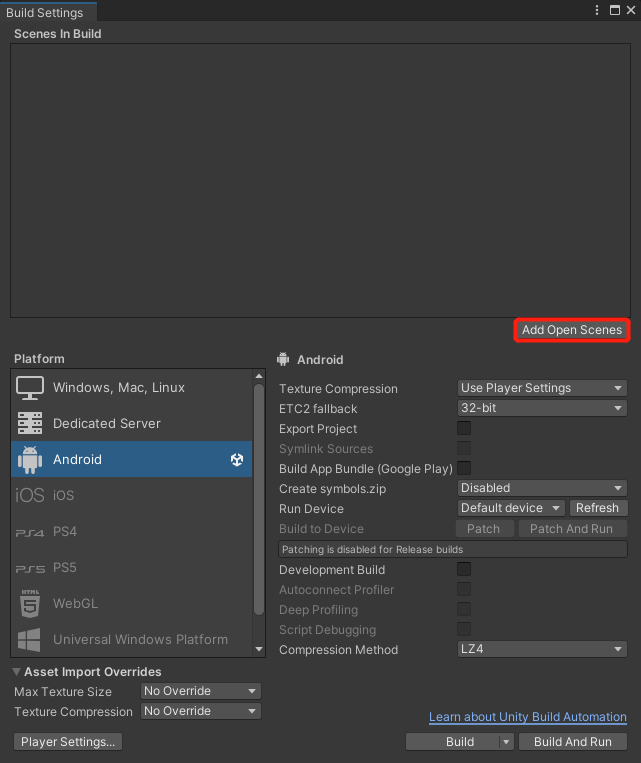The width and height of the screenshot is (641, 763).
Task: Select the Android platform row
Action: [x=131, y=459]
